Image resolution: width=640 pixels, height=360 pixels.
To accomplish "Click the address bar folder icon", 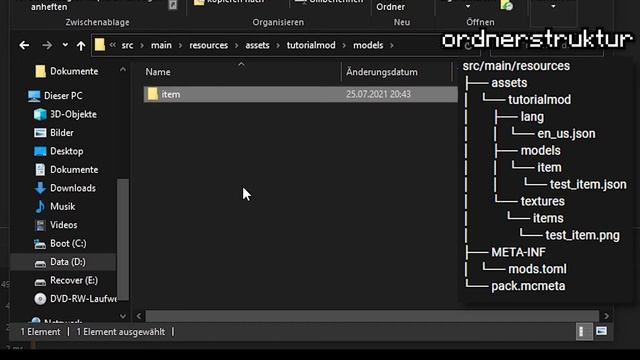I will pos(100,45).
